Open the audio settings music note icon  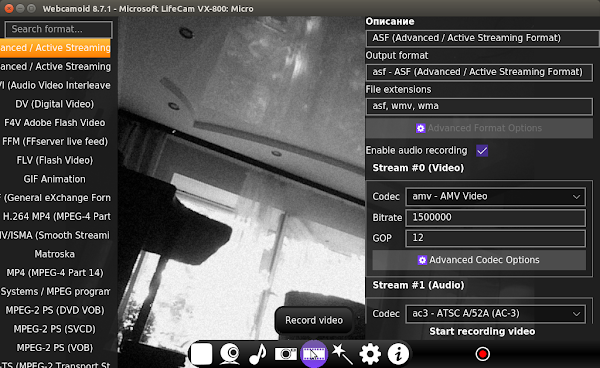[258, 354]
